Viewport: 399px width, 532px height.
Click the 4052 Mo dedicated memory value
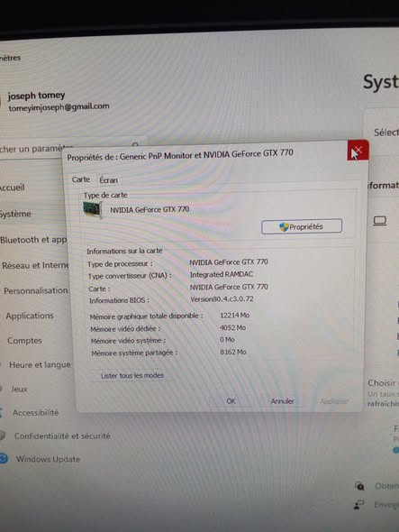tap(232, 327)
